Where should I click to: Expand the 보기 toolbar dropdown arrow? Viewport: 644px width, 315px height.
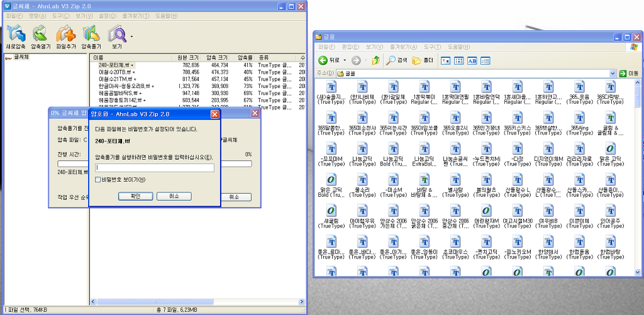point(132,36)
